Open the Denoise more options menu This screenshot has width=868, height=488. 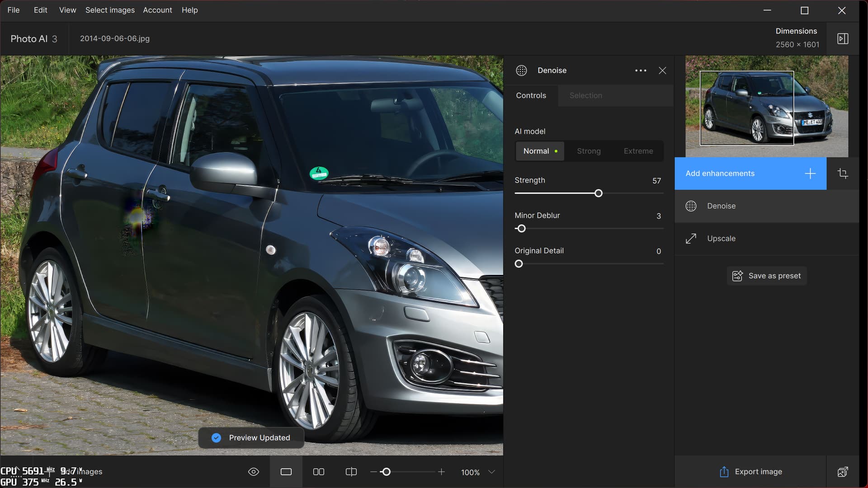[641, 70]
